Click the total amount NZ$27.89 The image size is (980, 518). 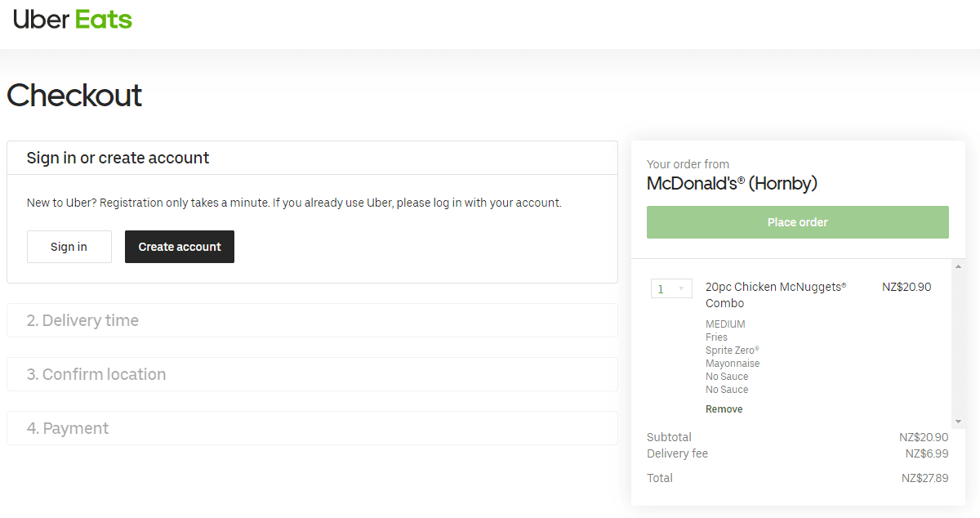pos(924,478)
